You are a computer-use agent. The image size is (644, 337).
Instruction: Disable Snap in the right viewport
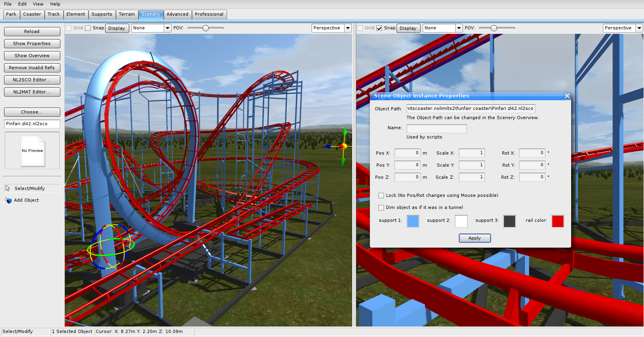pos(379,28)
